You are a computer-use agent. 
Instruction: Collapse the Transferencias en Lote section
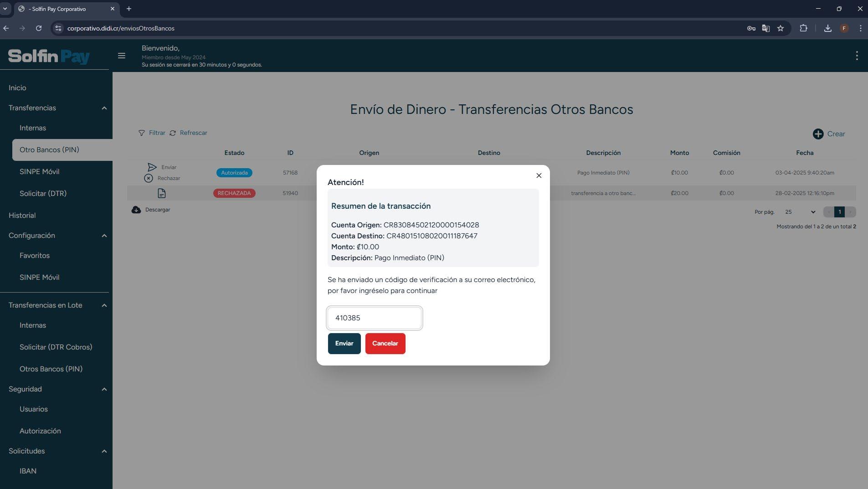(x=104, y=305)
